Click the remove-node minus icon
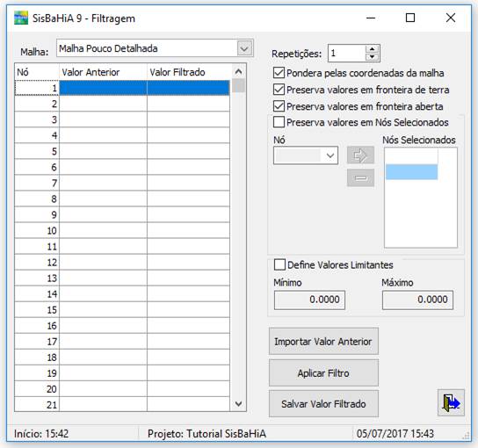The width and height of the screenshot is (478, 448). point(360,177)
